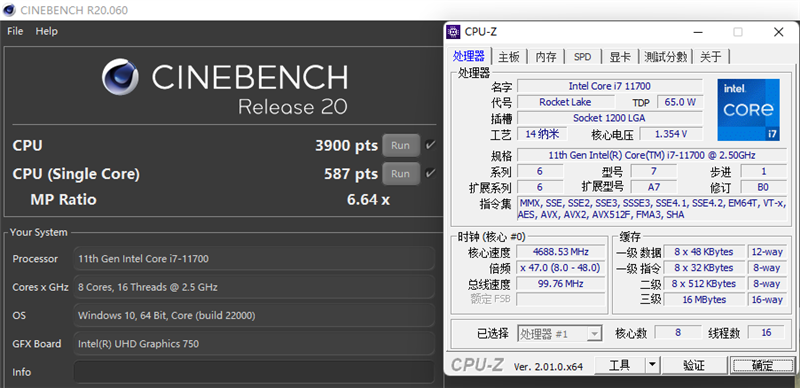Click the L1 instruction 8 x 32 KBytes value

pos(704,268)
